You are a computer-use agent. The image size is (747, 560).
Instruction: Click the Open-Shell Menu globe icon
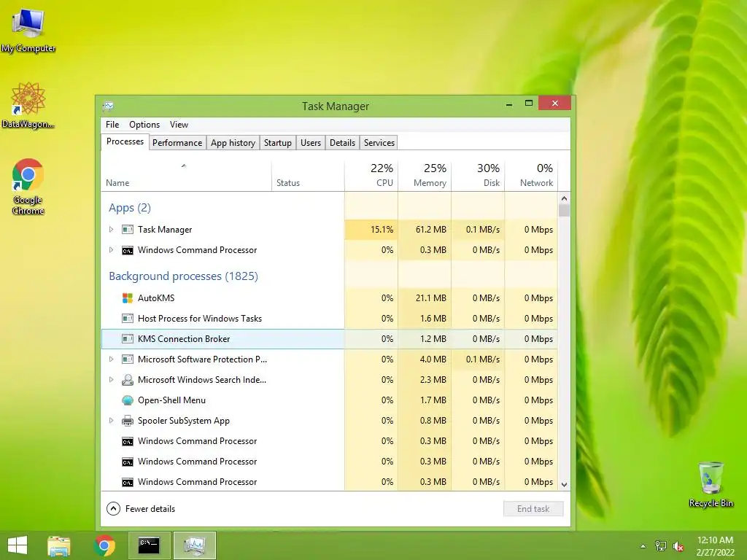click(127, 400)
